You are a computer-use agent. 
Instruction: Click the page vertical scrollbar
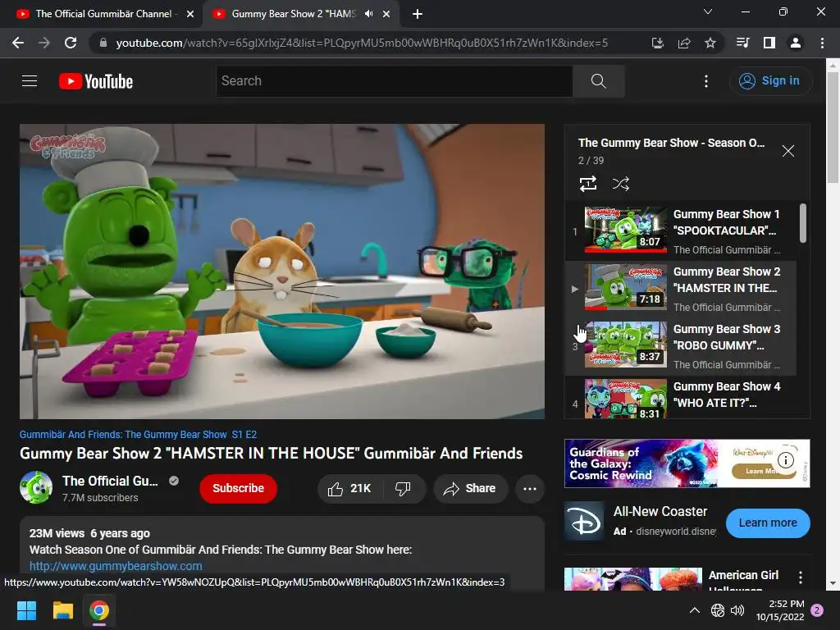pyautogui.click(x=833, y=129)
